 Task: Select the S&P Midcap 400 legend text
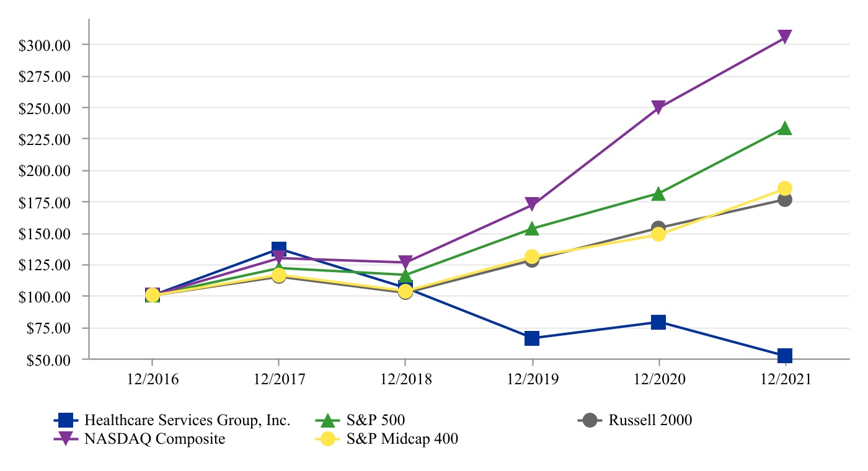coord(402,439)
